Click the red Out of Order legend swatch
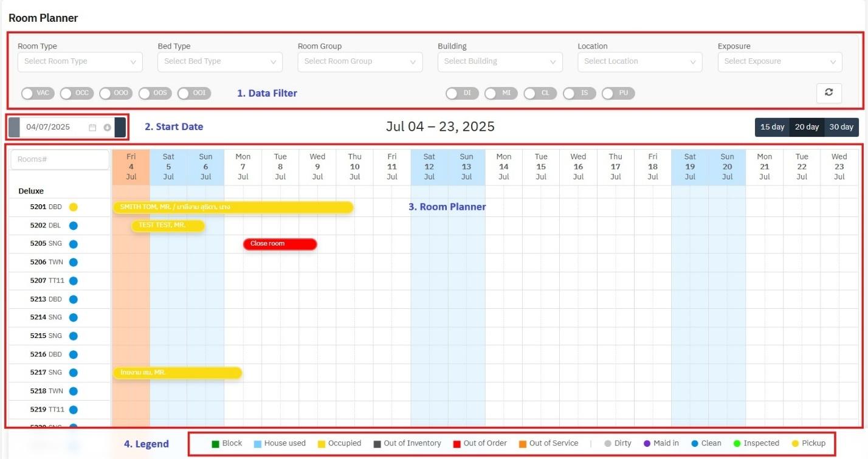The width and height of the screenshot is (868, 459). tap(456, 444)
